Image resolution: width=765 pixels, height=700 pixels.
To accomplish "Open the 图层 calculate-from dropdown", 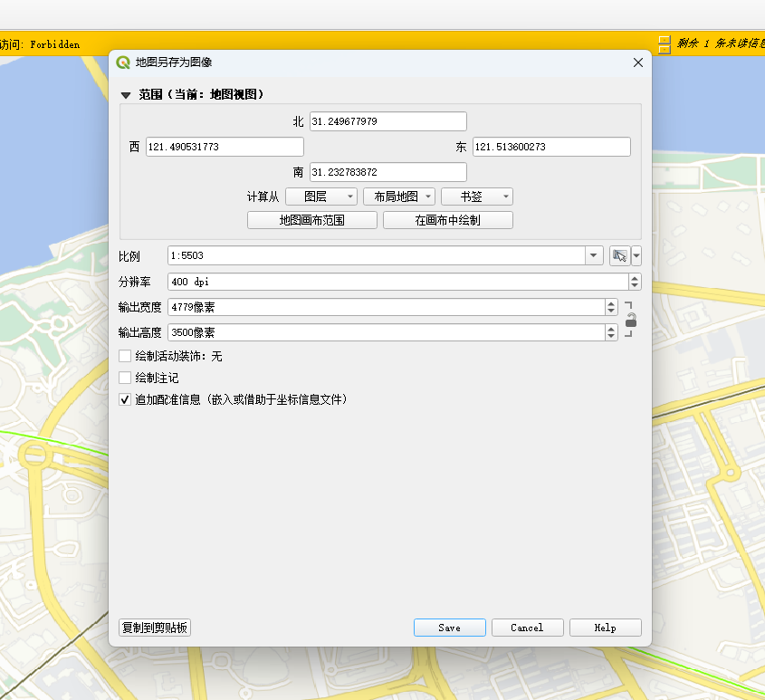I will [x=320, y=197].
